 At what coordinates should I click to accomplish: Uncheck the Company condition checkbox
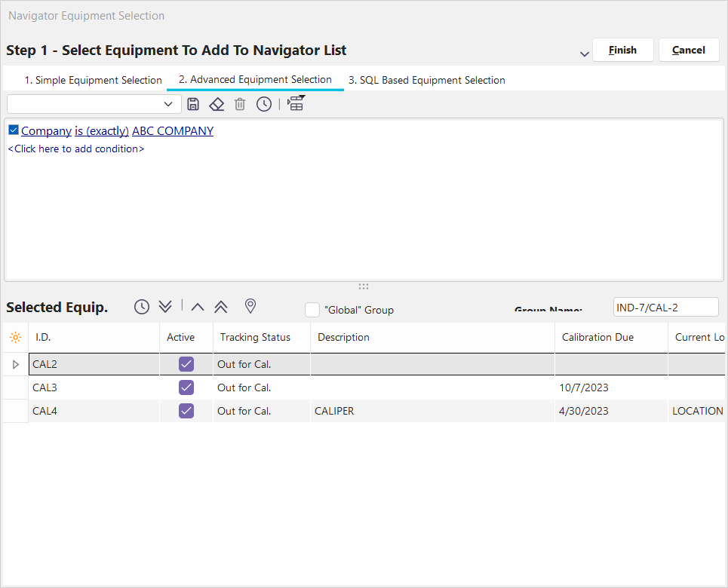pos(14,130)
